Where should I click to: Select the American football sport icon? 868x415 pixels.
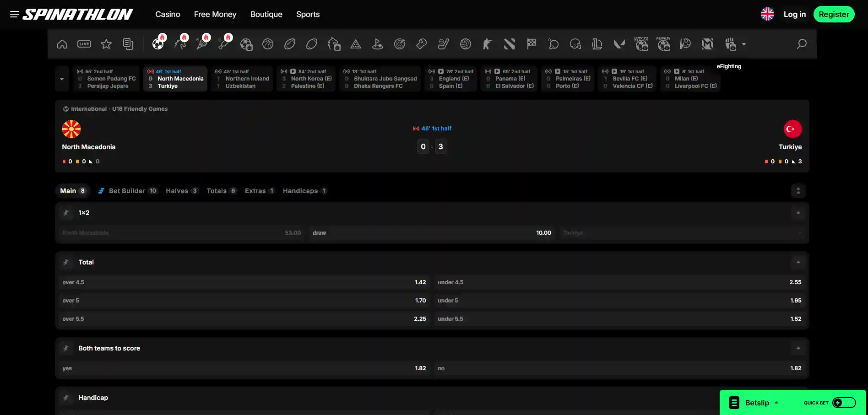click(x=290, y=44)
